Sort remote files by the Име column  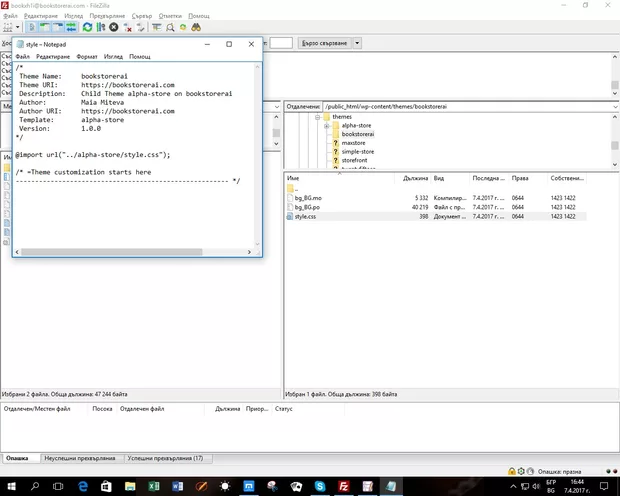340,178
